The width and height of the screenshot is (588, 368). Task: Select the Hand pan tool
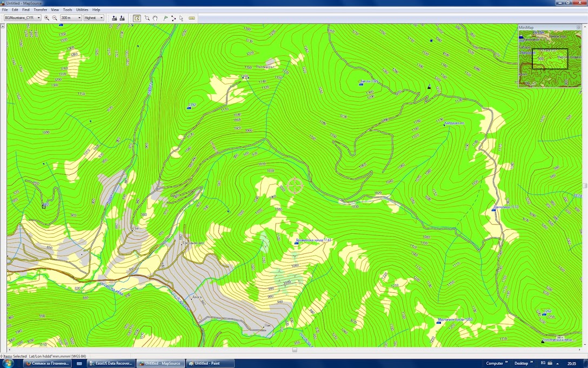coord(155,18)
